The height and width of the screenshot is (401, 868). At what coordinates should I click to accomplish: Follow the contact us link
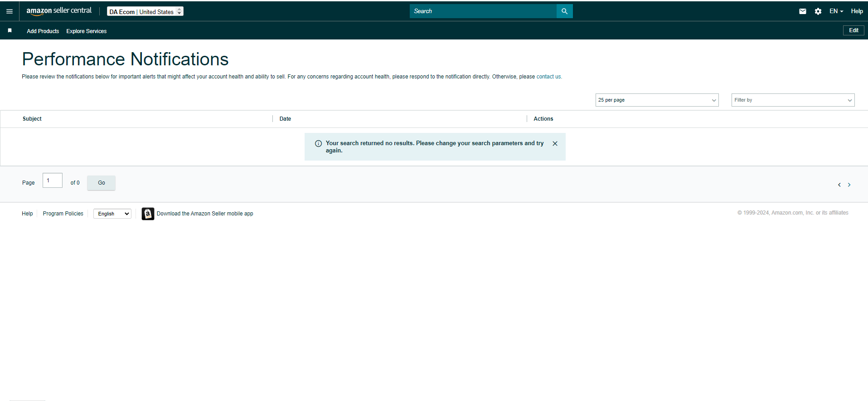click(548, 77)
